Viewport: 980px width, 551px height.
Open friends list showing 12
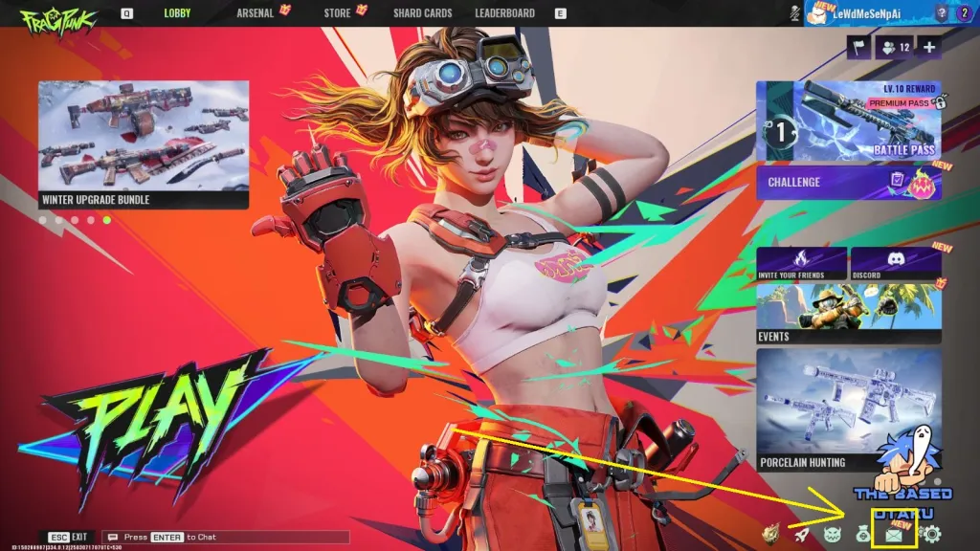pyautogui.click(x=896, y=48)
